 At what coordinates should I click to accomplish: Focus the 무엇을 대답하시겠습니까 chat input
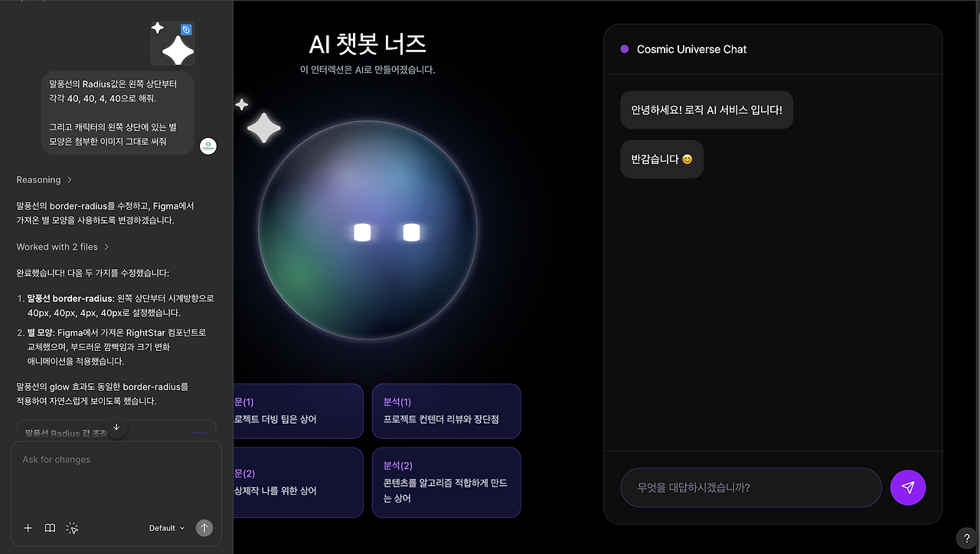[751, 487]
